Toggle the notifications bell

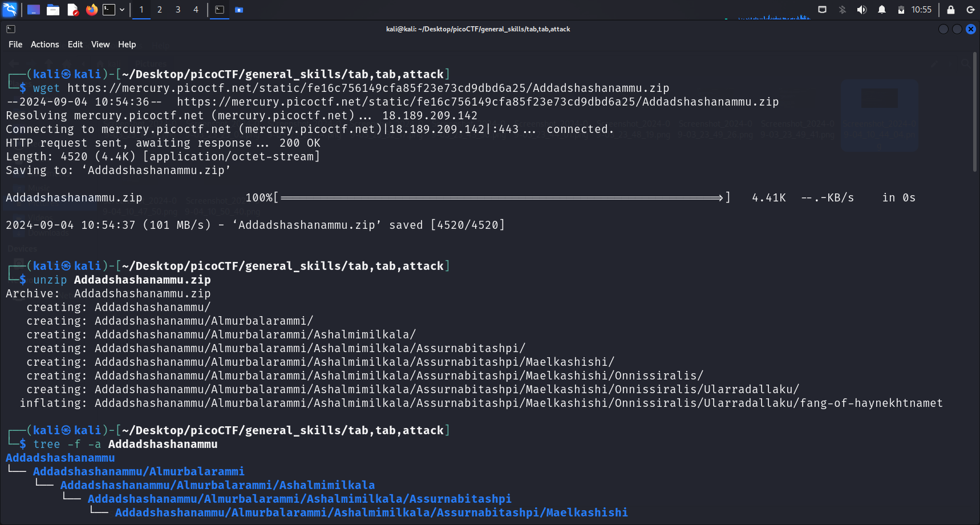point(882,10)
